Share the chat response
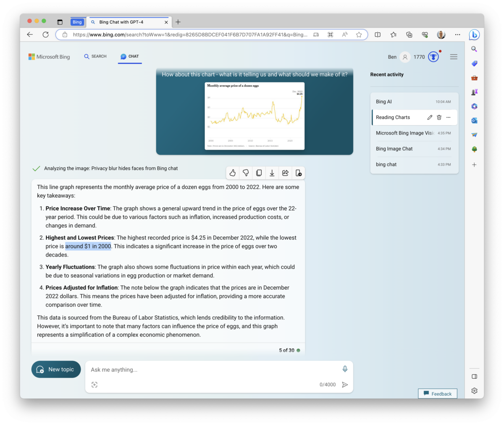 tap(285, 173)
